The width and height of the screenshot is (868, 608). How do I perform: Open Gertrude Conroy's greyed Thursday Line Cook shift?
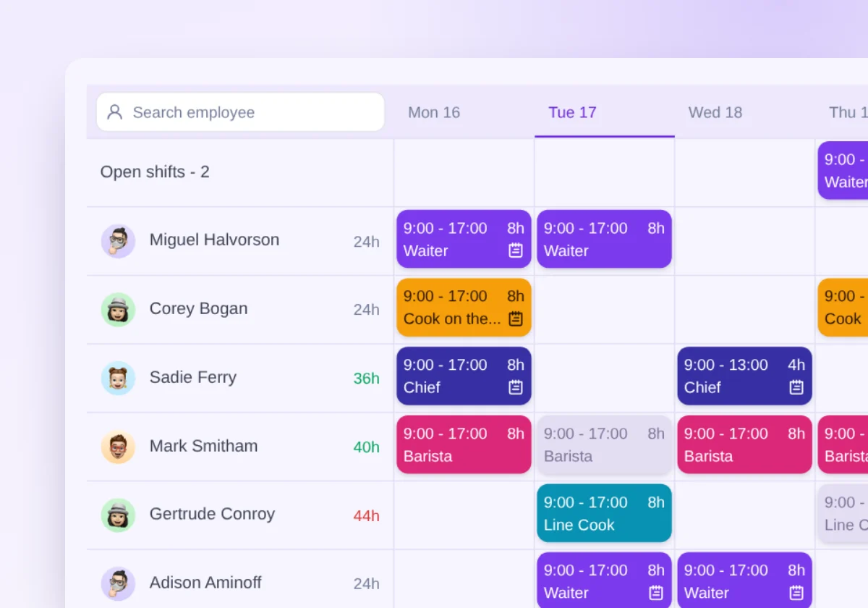[843, 513]
